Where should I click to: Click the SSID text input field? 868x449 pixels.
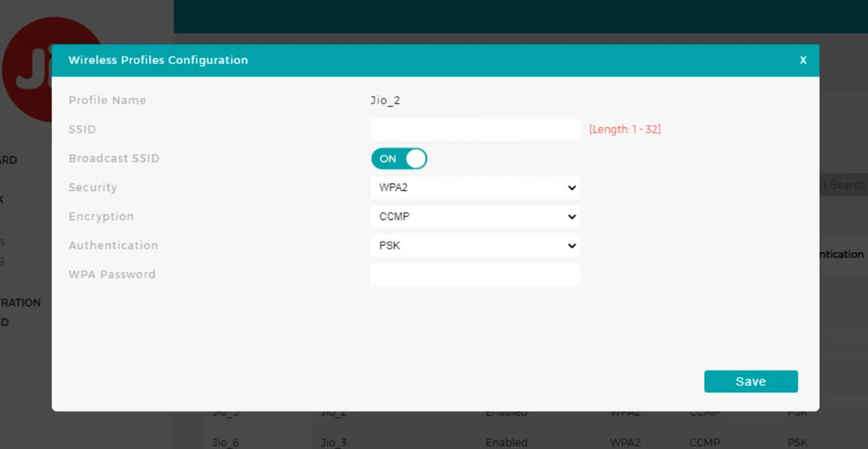click(475, 130)
